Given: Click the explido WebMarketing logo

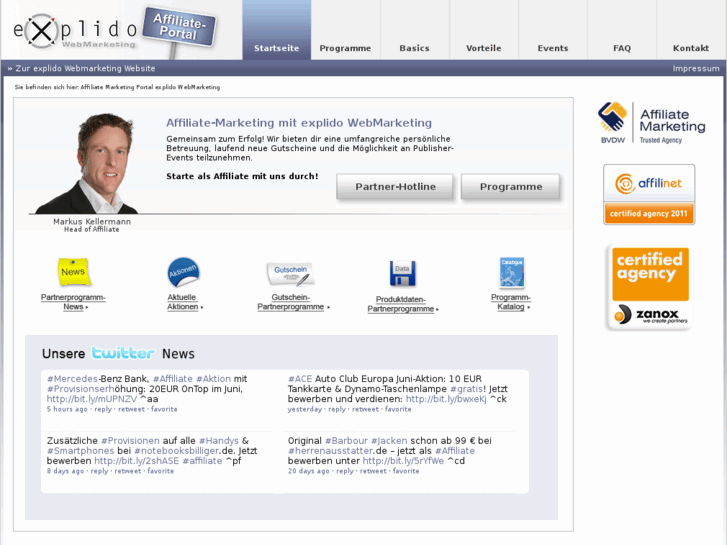Looking at the screenshot, I should click(x=75, y=31).
